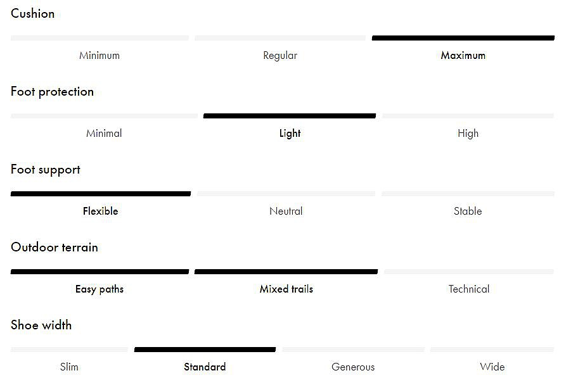
Task: Click the Neutral foot support label
Action: pyautogui.click(x=286, y=211)
